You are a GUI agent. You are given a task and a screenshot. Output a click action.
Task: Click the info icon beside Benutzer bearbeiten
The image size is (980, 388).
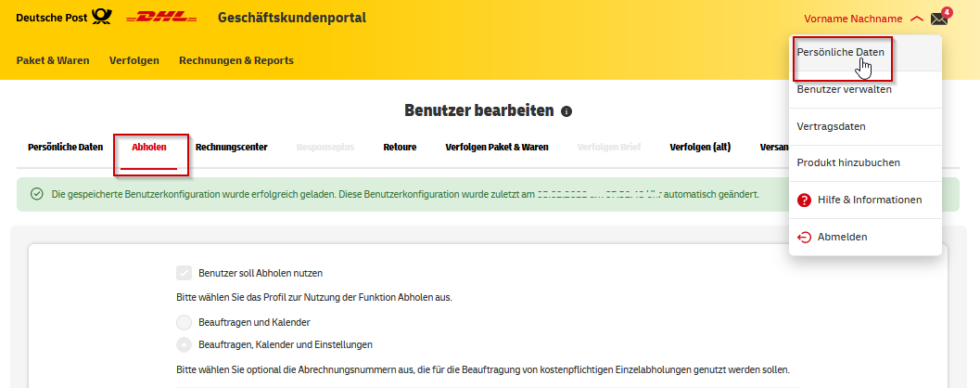click(x=566, y=111)
